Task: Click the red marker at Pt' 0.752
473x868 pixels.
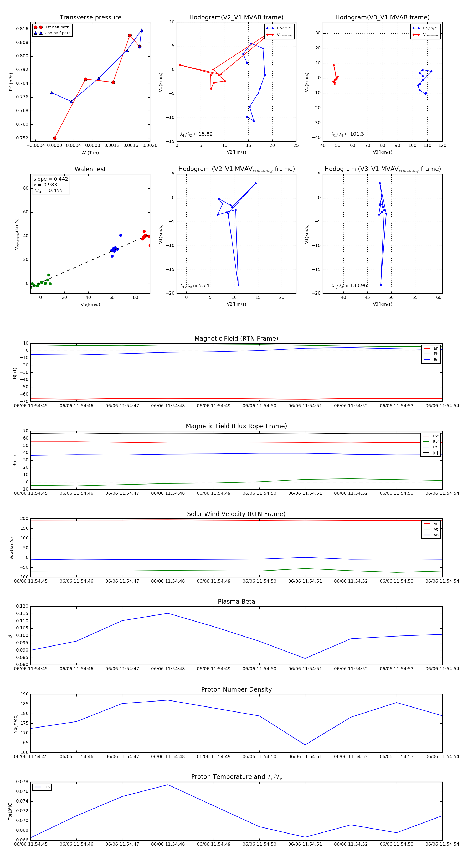Action: pyautogui.click(x=55, y=138)
